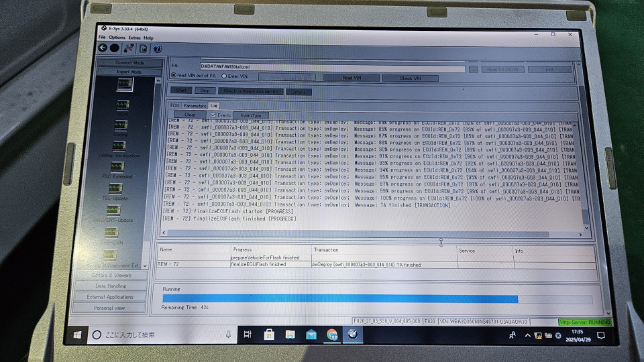Open Task View from the taskbar
Screen dimensions: 644x362
(248, 335)
